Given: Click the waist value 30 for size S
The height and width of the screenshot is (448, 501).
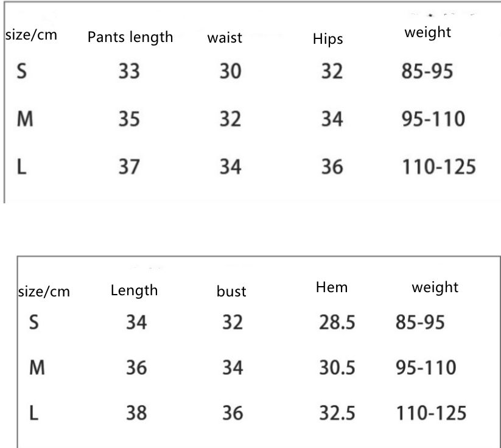Looking at the screenshot, I should coord(231,72).
